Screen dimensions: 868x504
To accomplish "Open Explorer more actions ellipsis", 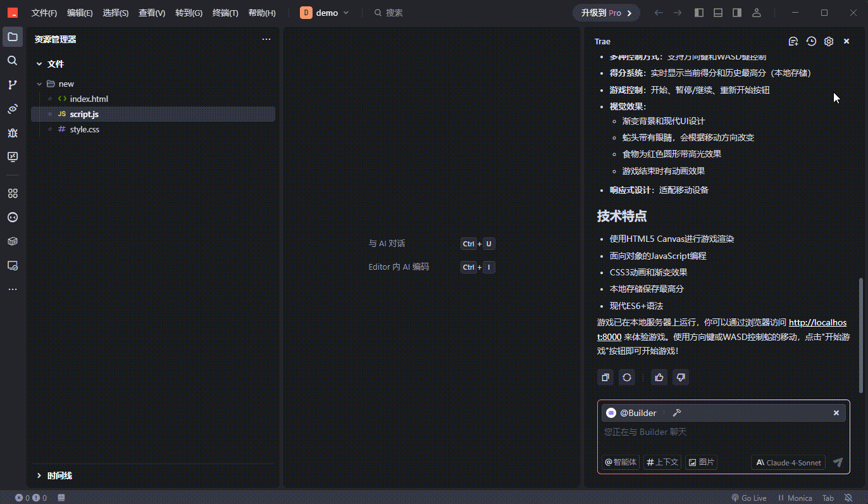I will point(266,39).
